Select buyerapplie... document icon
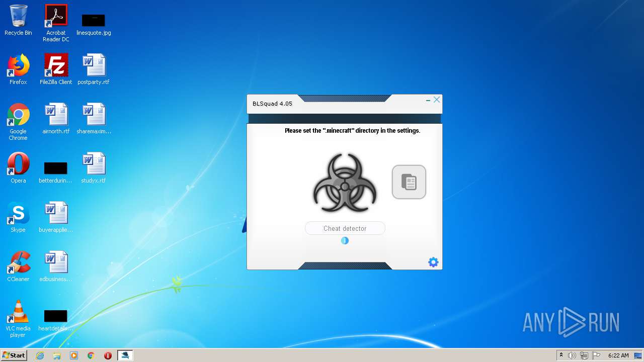This screenshot has width=644, height=362. pyautogui.click(x=56, y=217)
